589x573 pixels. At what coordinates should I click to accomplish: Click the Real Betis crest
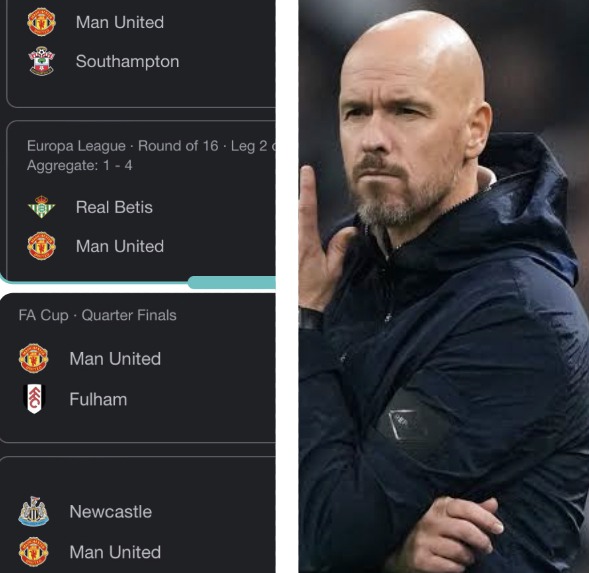42,207
